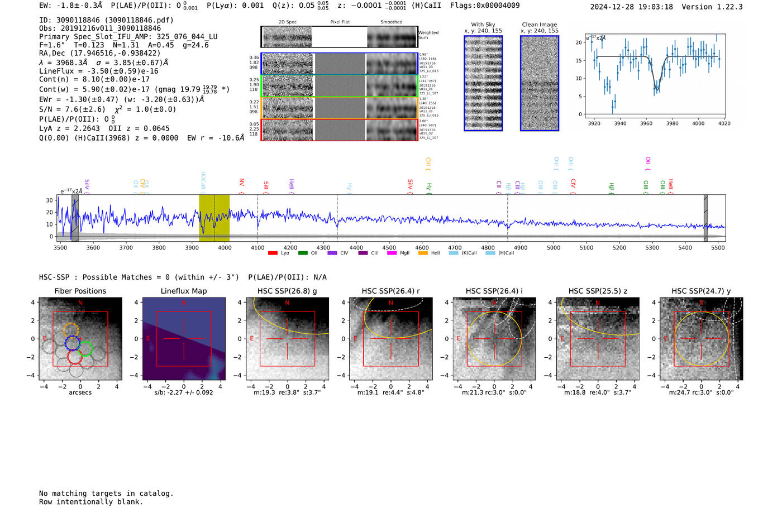Click the Flags:0x00004009 header text
782x532 pixels.
pos(485,6)
